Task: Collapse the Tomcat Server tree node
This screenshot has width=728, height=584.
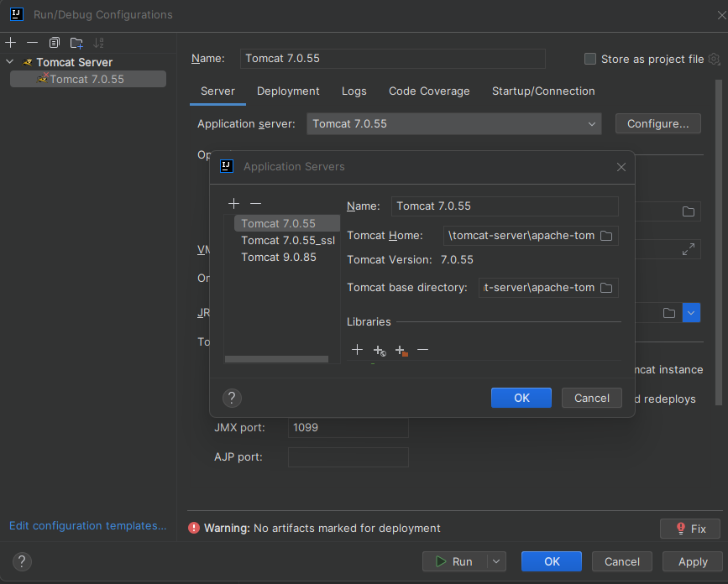Action: 10,62
